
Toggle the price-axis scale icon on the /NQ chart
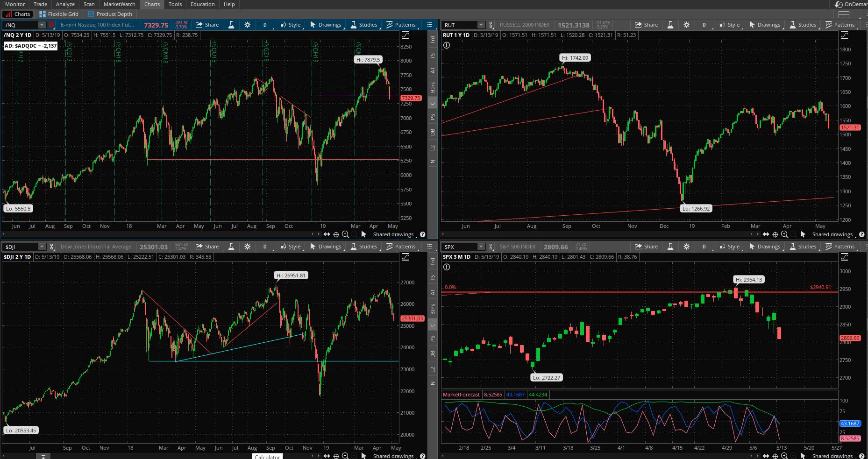click(x=405, y=35)
